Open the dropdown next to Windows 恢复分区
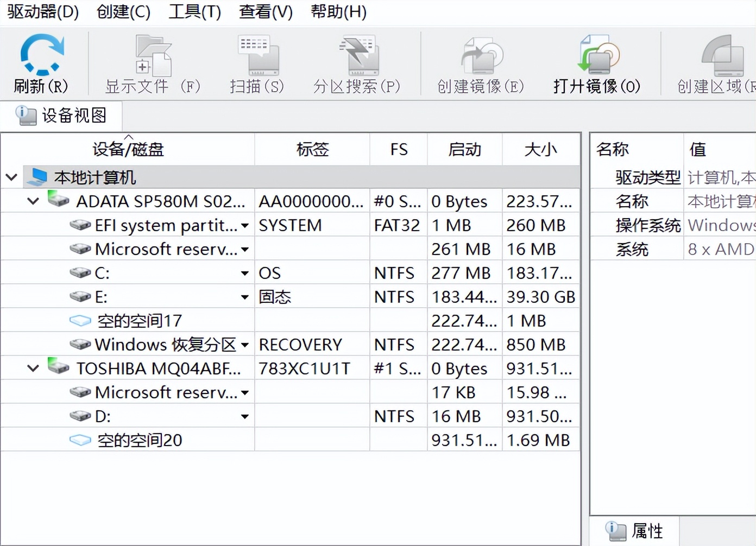This screenshot has height=546, width=756. tap(245, 344)
